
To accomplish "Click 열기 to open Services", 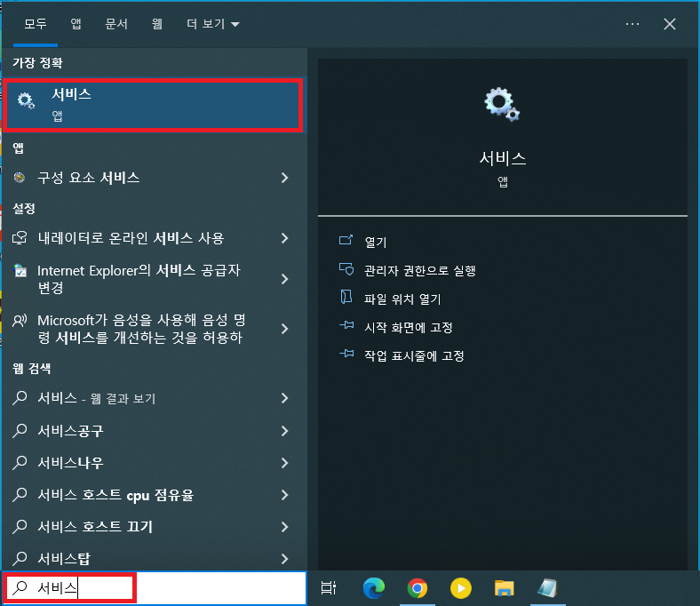I will (x=376, y=242).
